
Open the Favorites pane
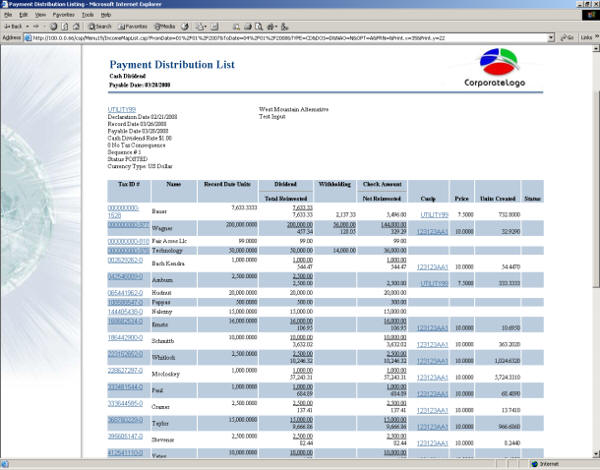pos(133,26)
